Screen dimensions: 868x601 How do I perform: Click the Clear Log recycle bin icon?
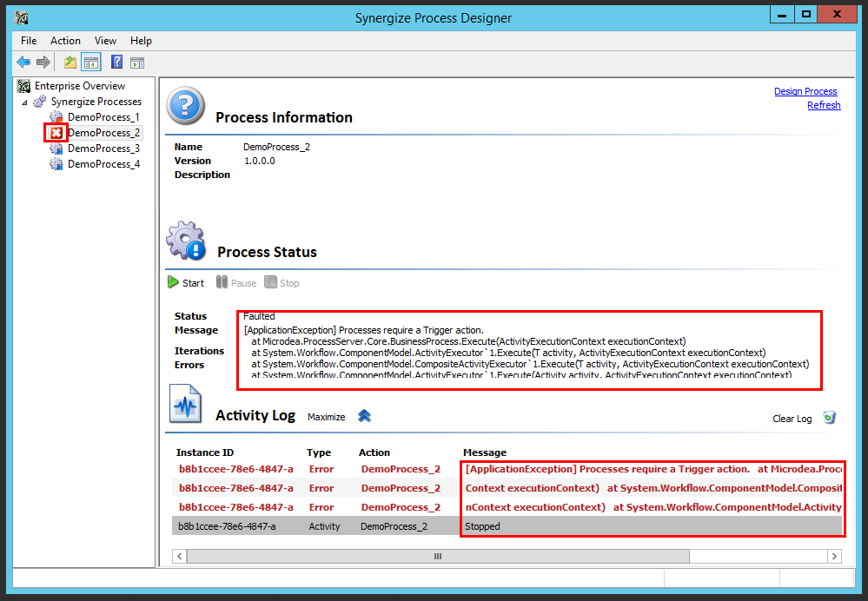point(829,417)
